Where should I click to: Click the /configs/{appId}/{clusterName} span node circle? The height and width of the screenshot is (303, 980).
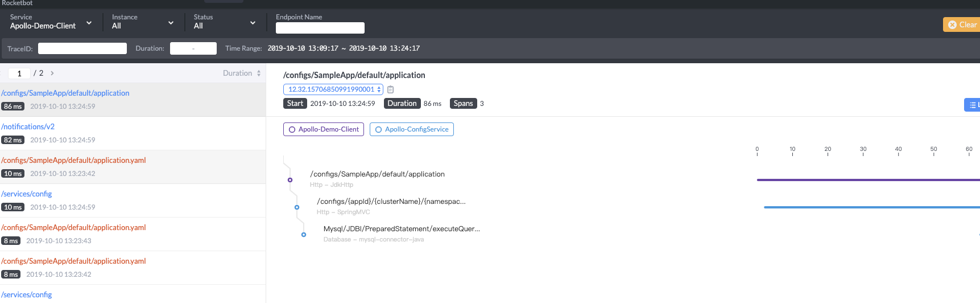coord(297,207)
